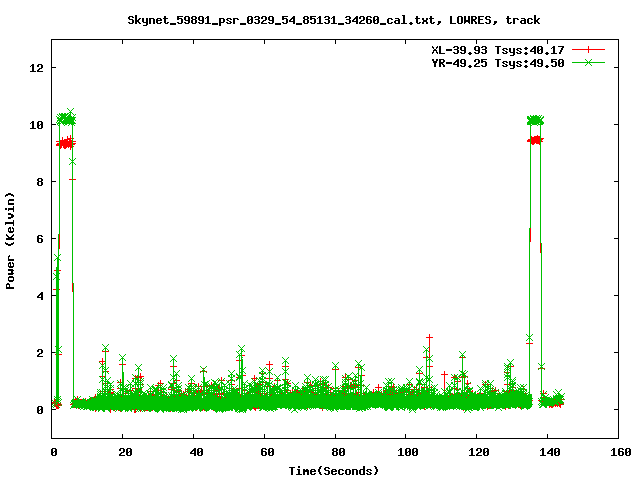Viewport: 640px width, 480px height.
Task: Click y-axis tick label 2
Action: tap(40, 353)
